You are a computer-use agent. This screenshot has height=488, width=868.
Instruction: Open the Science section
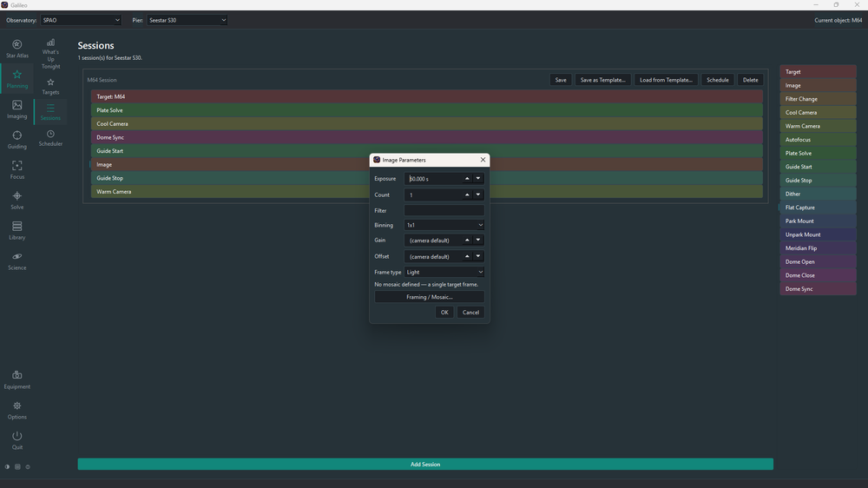point(17,260)
